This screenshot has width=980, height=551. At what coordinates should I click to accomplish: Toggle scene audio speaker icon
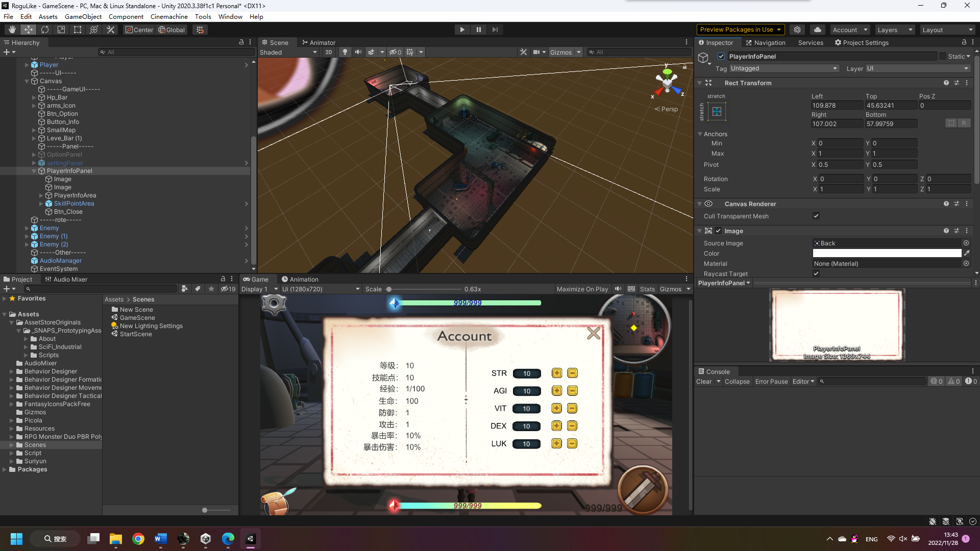(358, 52)
